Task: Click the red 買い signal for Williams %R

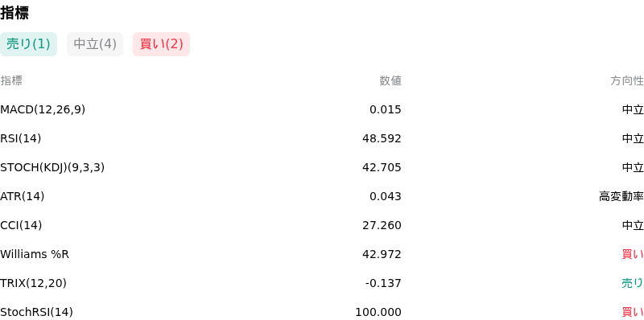Action: [633, 254]
